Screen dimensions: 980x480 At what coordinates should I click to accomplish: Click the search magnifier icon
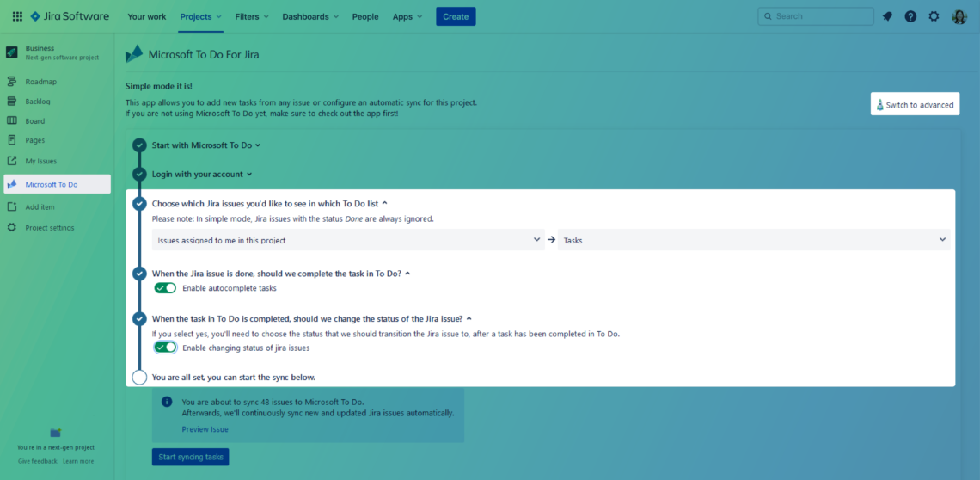click(x=768, y=16)
